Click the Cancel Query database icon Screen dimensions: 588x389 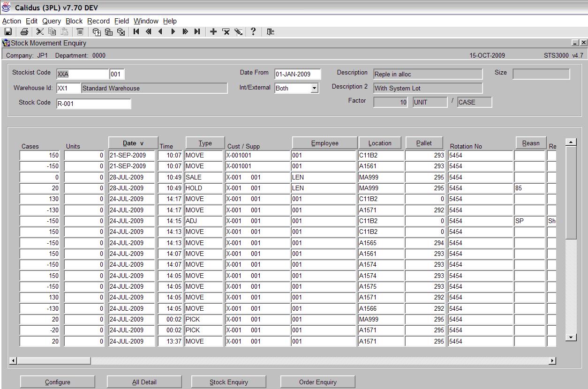121,32
